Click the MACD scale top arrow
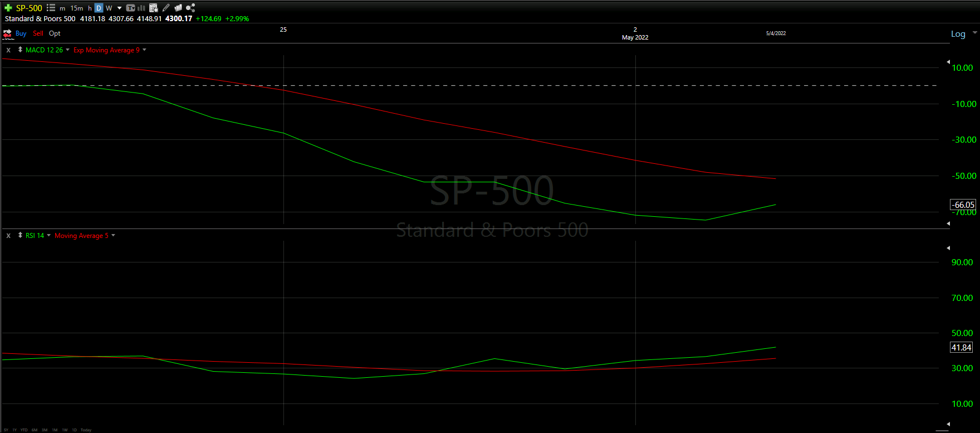This screenshot has height=433, width=980. point(948,62)
